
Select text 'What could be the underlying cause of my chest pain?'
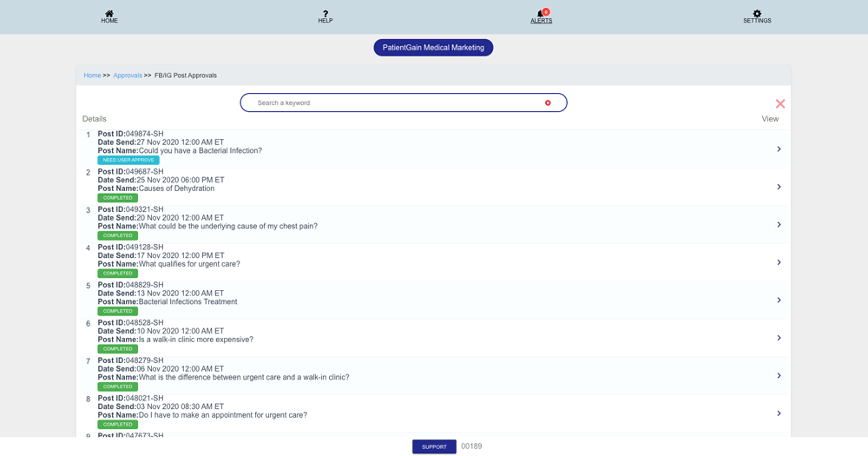(228, 226)
